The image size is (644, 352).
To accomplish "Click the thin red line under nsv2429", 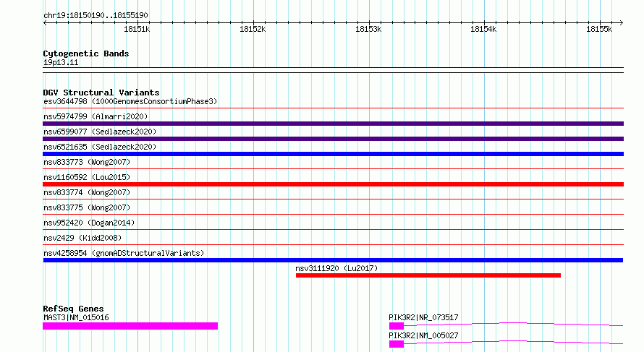I will pyautogui.click(x=333, y=245).
